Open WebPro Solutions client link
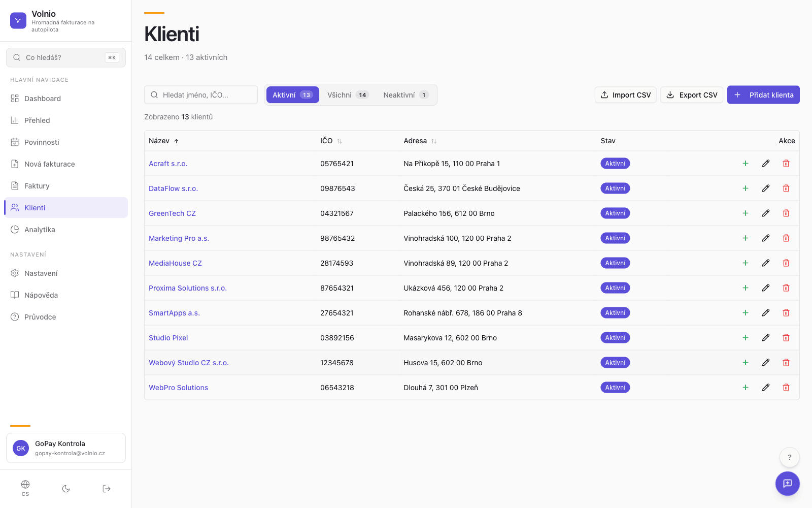Image resolution: width=812 pixels, height=508 pixels. point(178,388)
